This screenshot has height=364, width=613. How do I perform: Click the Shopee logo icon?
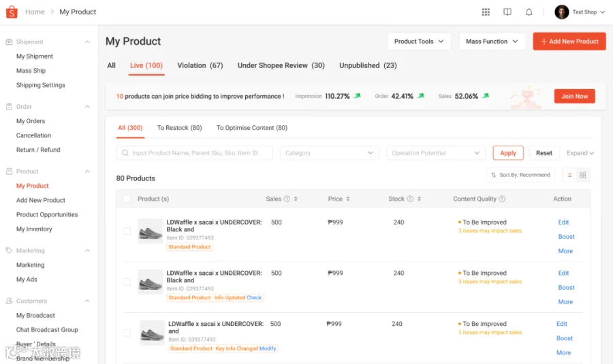coord(12,12)
